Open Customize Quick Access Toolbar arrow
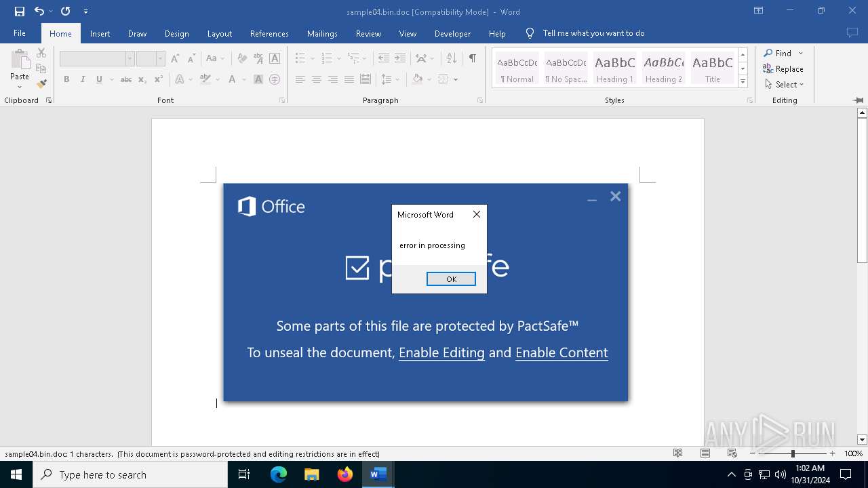Image resolution: width=868 pixels, height=488 pixels. pyautogui.click(x=85, y=12)
